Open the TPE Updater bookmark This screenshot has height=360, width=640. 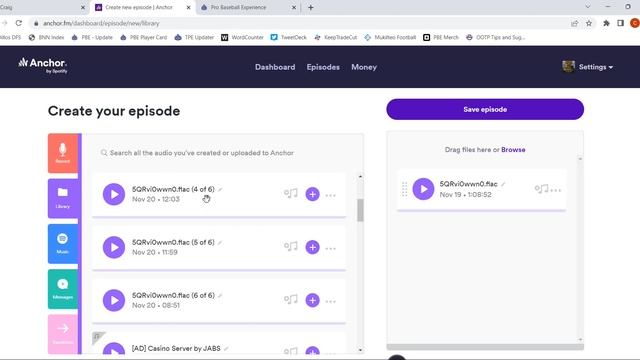pos(194,37)
